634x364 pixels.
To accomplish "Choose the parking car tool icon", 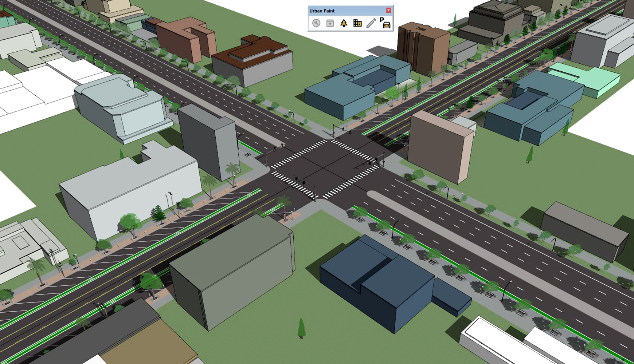I will [385, 23].
